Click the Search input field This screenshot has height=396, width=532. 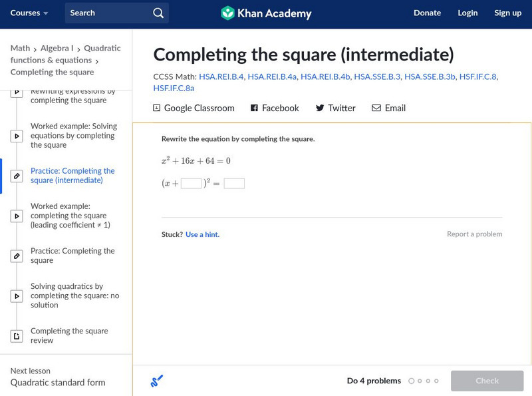(x=117, y=13)
